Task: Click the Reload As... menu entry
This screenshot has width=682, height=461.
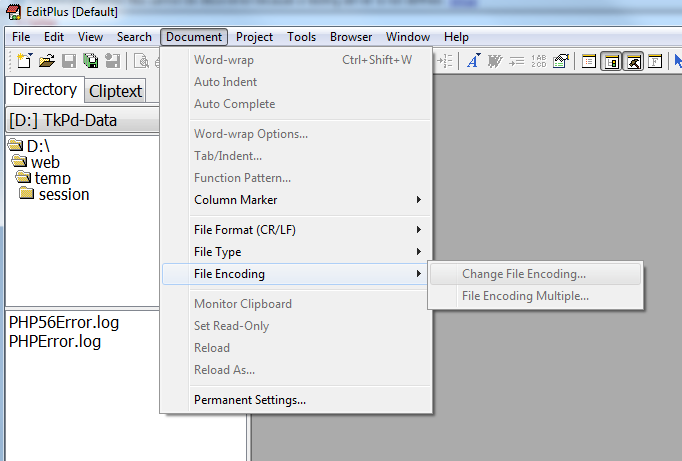Action: pos(296,370)
